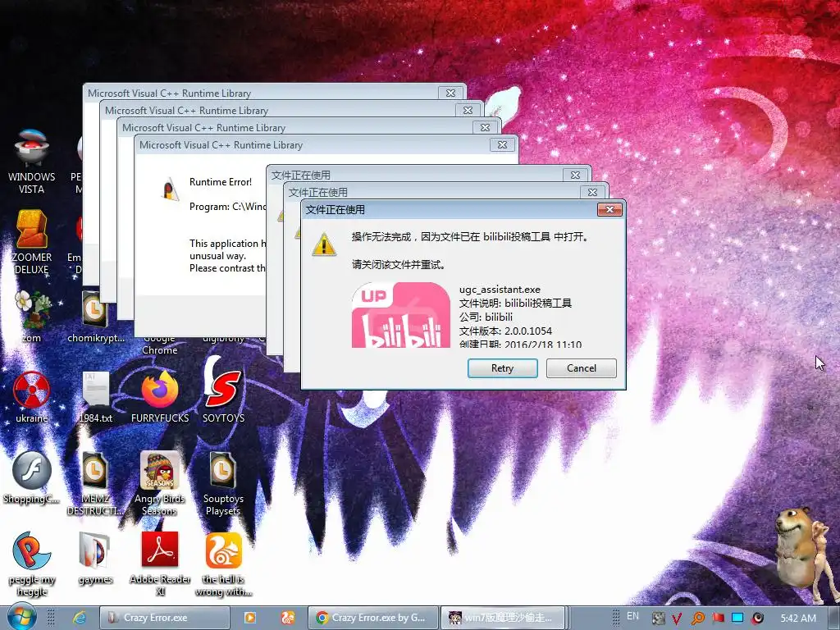This screenshot has width=840, height=630.
Task: Click the orange magnifier tray icon
Action: click(697, 619)
